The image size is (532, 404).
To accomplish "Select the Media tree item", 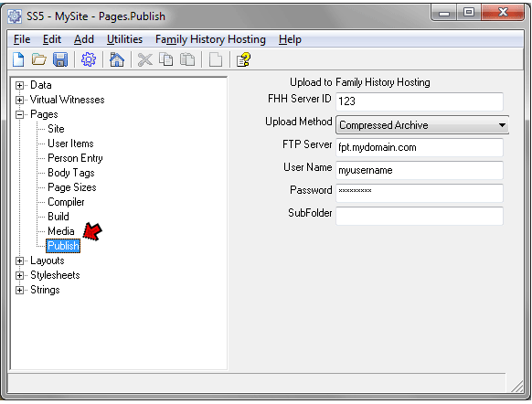I will [61, 231].
